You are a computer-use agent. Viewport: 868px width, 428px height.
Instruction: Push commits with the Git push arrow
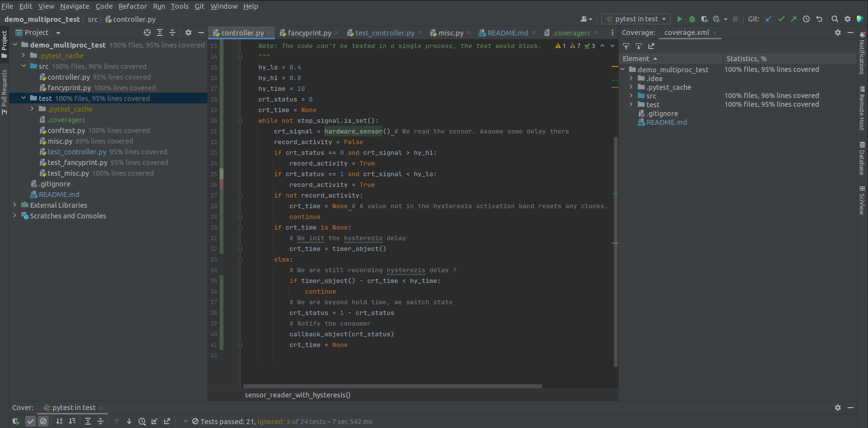pyautogui.click(x=794, y=19)
